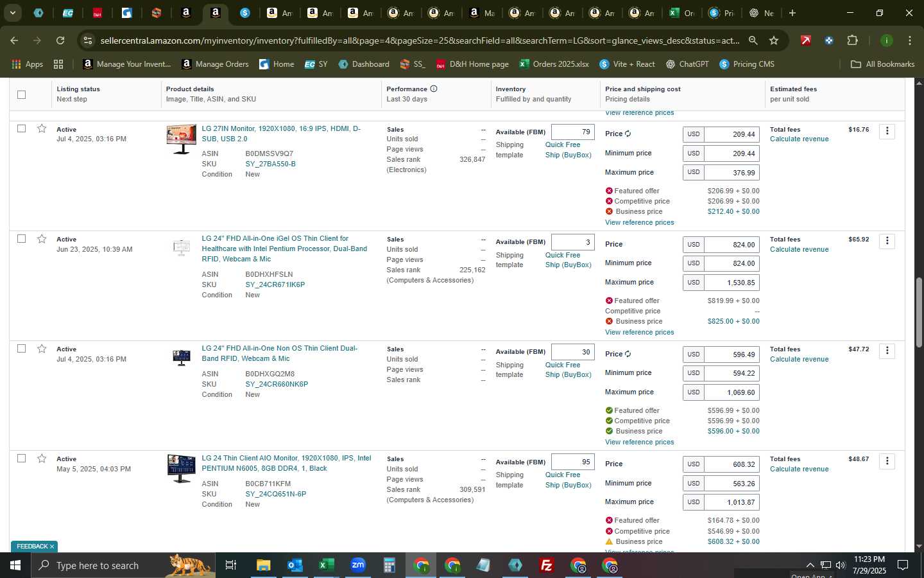Open the Calculator app on taskbar
Viewport: 924px width, 578px height.
389,565
